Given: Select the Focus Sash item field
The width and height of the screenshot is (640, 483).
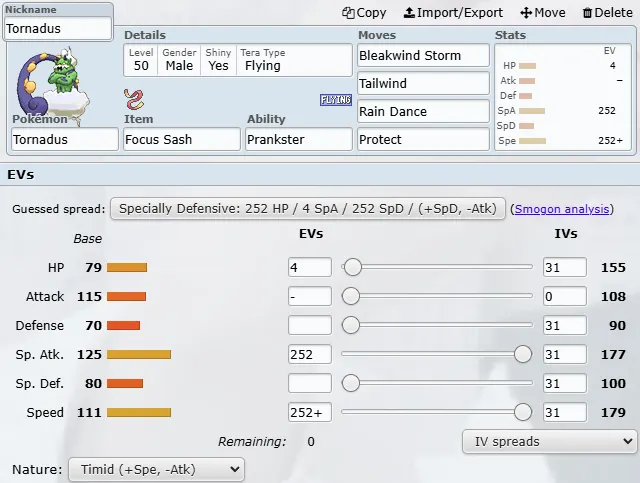Looking at the screenshot, I should (182, 139).
